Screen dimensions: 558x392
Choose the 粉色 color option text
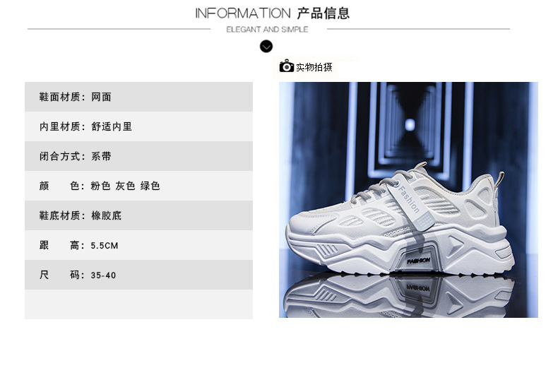tap(100, 186)
